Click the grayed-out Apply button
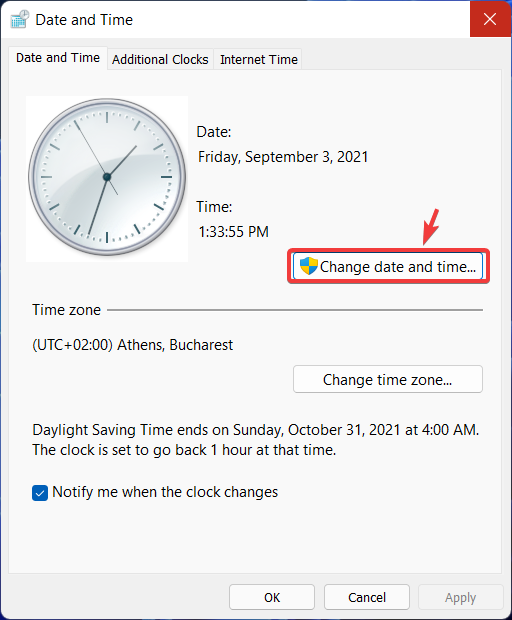Viewport: 512px width, 620px height. 461,597
